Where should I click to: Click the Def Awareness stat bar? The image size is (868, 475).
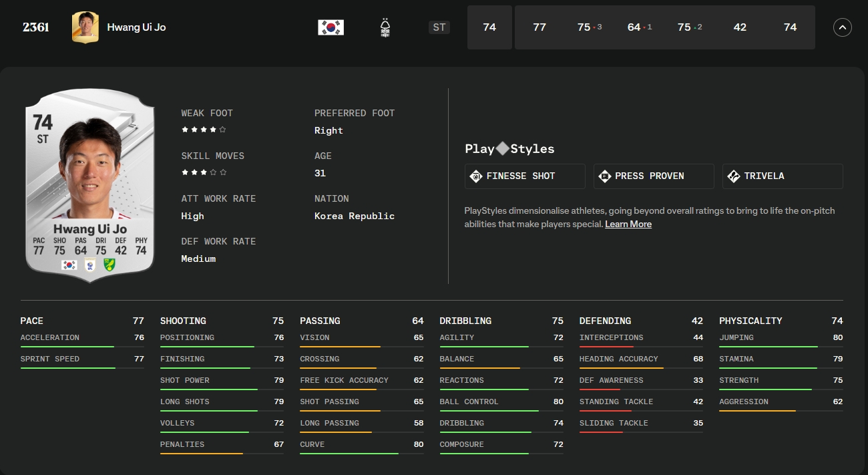(x=641, y=389)
